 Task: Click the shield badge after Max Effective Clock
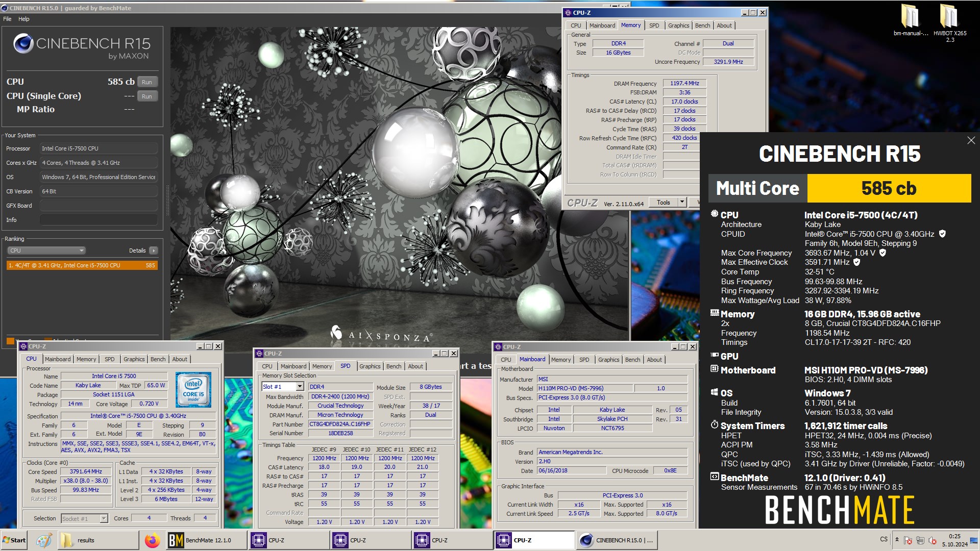pos(857,262)
